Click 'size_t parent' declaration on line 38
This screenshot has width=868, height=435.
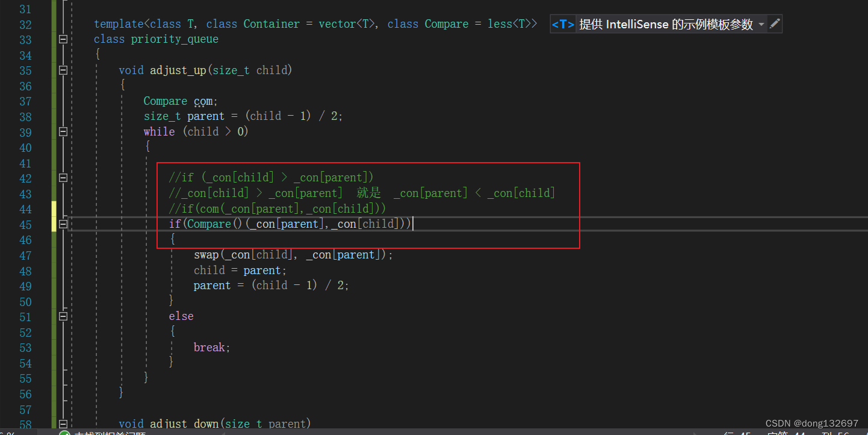[184, 116]
